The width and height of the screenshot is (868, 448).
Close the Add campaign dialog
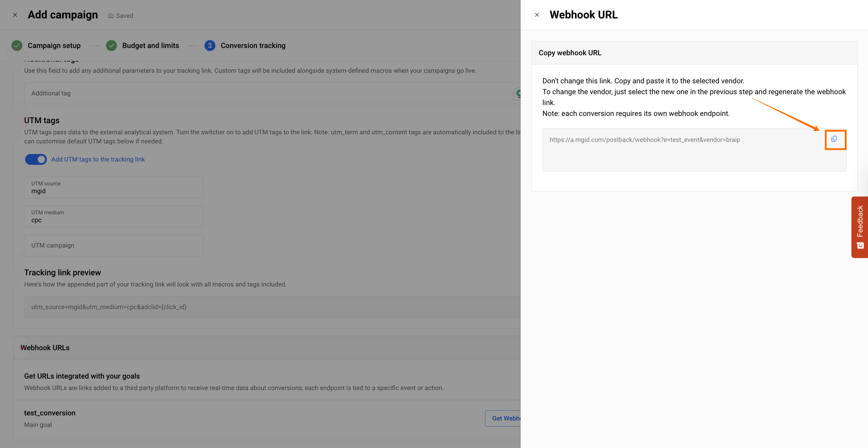(x=15, y=15)
